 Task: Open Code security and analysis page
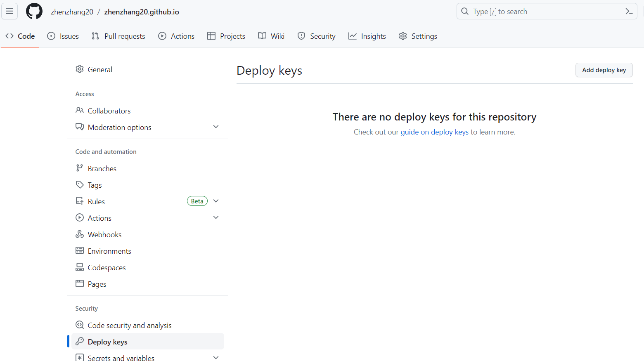(148, 325)
